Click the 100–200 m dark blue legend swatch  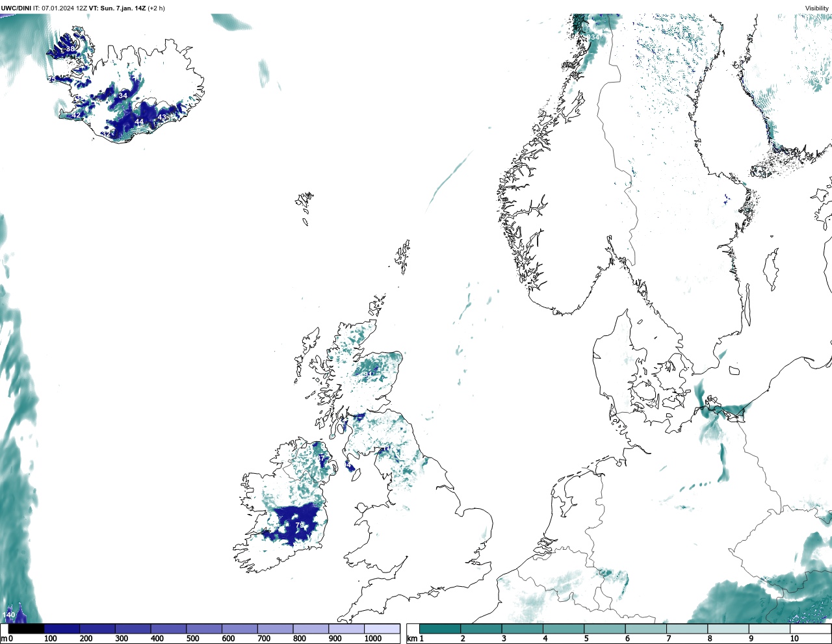pyautogui.click(x=62, y=629)
